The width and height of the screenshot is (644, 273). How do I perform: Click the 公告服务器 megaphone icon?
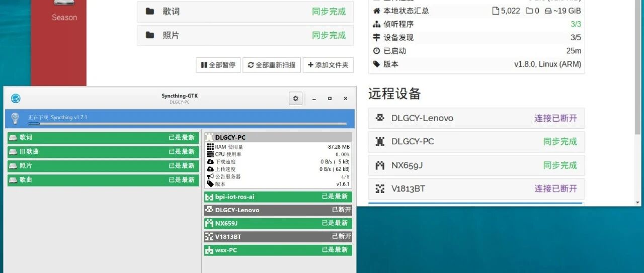point(210,176)
